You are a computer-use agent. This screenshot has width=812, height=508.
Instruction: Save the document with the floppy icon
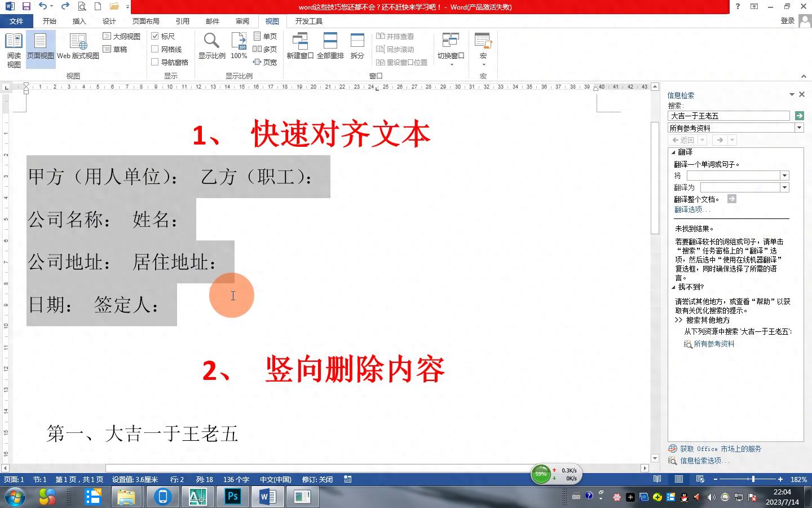[26, 6]
